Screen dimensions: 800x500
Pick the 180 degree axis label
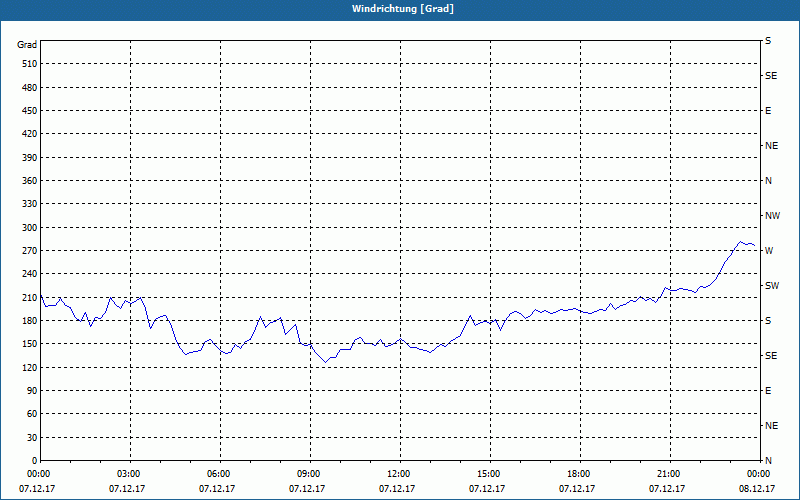pyautogui.click(x=30, y=321)
